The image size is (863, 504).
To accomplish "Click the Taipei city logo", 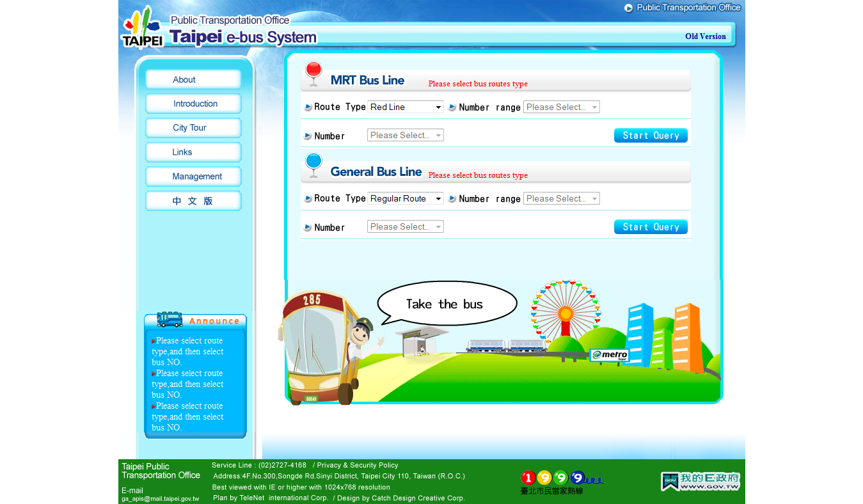I will (x=142, y=28).
